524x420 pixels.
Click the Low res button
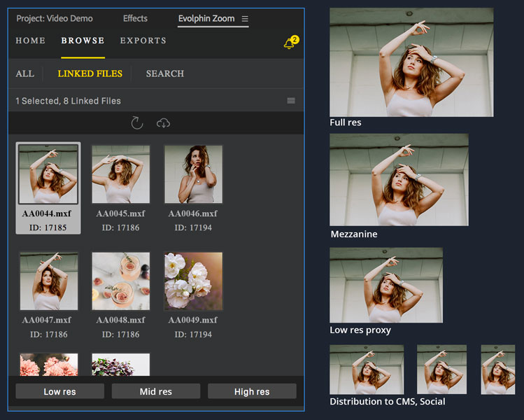pos(60,391)
